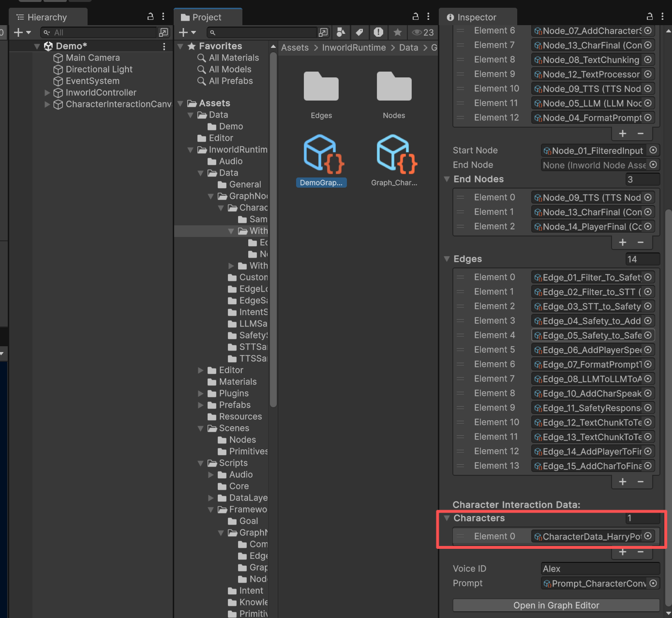The image size is (672, 618).
Task: Open object picker for Edge_07_FormatPrompt
Action: click(x=648, y=364)
